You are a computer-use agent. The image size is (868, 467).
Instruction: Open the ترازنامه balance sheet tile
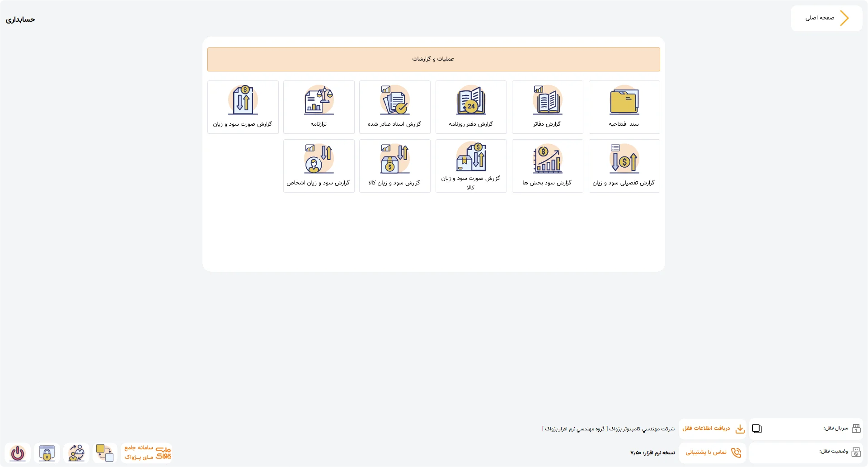pos(319,107)
